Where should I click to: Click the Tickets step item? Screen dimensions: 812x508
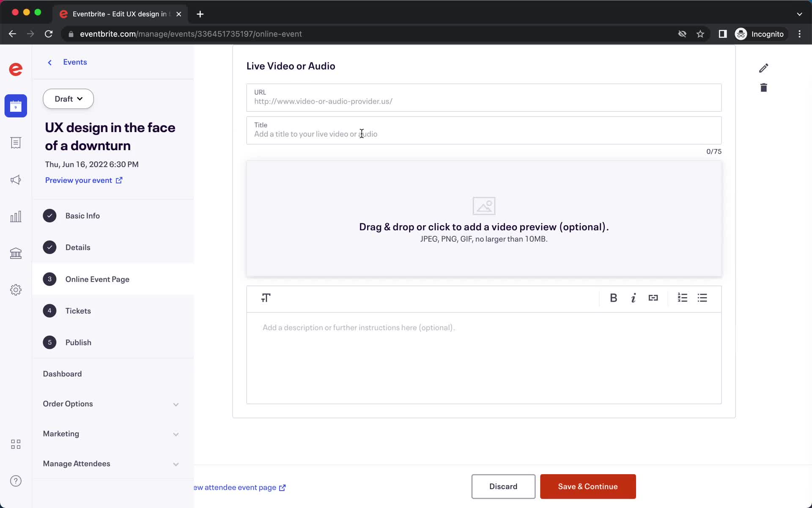point(78,310)
